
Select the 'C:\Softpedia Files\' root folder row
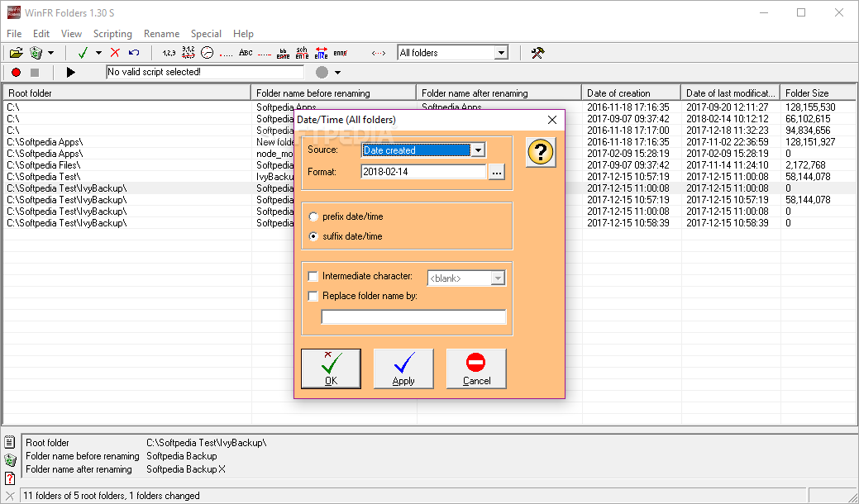click(44, 164)
